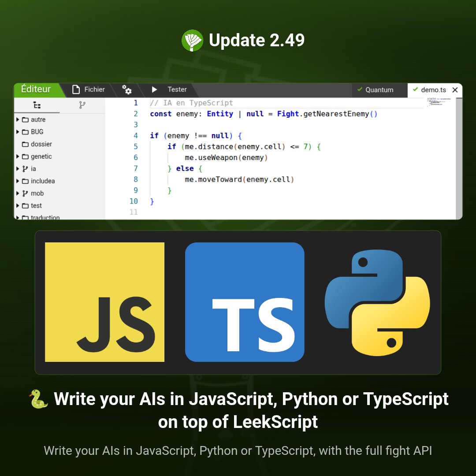The image size is (476, 476).
Task: Select the ia branch item
Action: (59, 169)
